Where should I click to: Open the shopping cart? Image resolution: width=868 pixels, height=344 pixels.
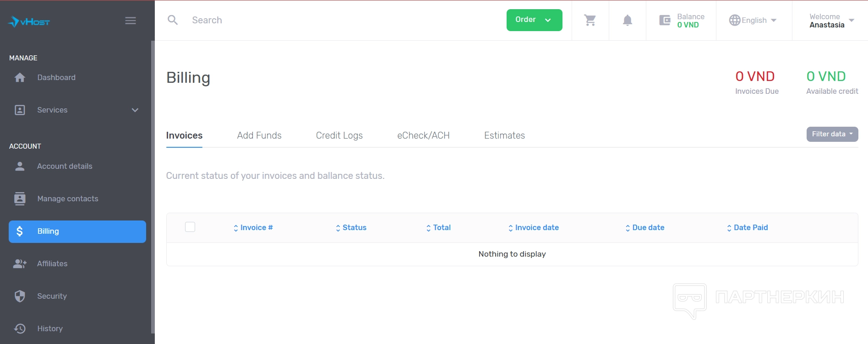click(590, 20)
